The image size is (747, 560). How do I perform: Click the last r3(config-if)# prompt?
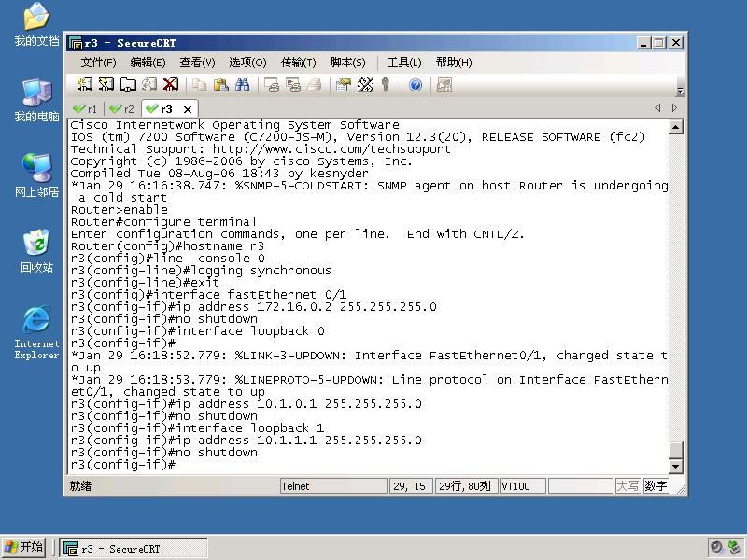123,465
